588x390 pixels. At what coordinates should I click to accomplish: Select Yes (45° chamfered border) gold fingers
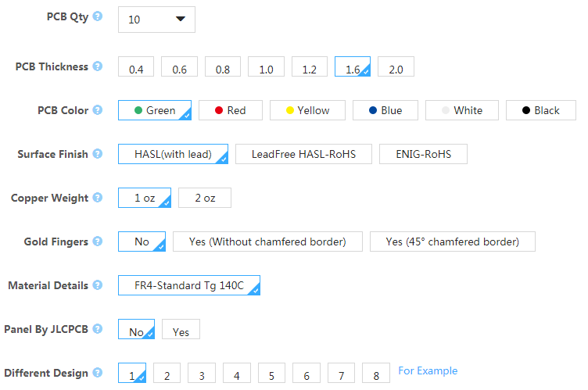tap(453, 242)
